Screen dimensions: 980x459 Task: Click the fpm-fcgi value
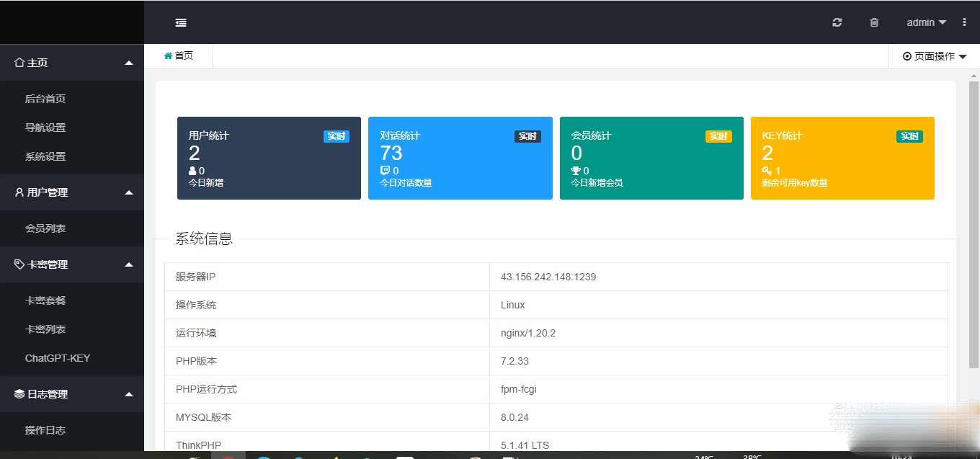click(x=519, y=389)
